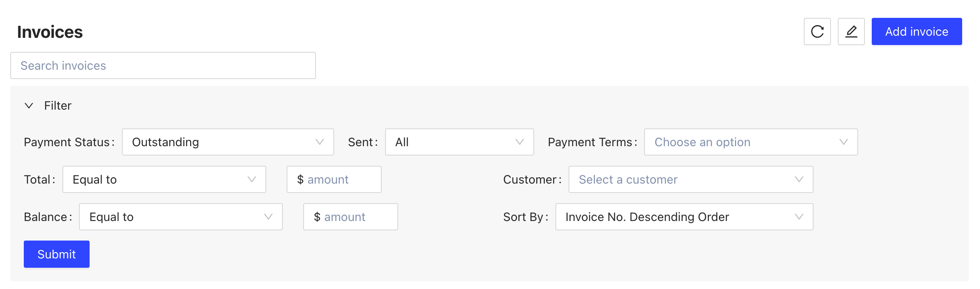Click the Sort By label text
Viewport: 980px width, 289px height.
524,217
